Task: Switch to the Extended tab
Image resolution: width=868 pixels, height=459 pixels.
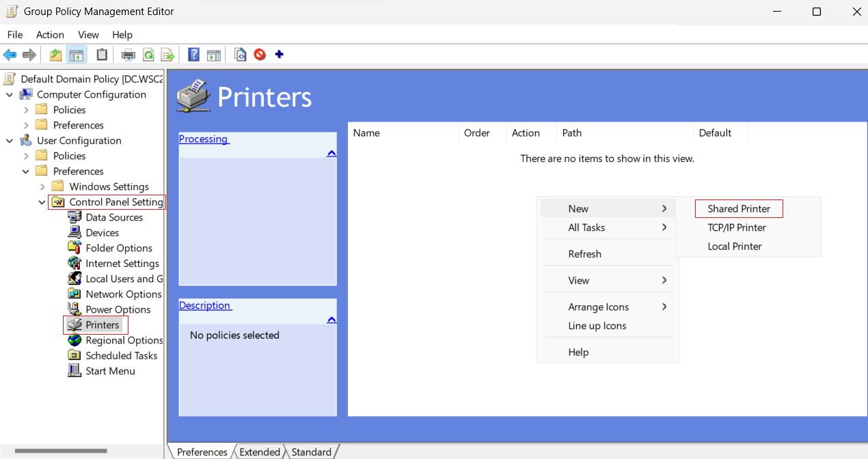Action: click(x=260, y=451)
